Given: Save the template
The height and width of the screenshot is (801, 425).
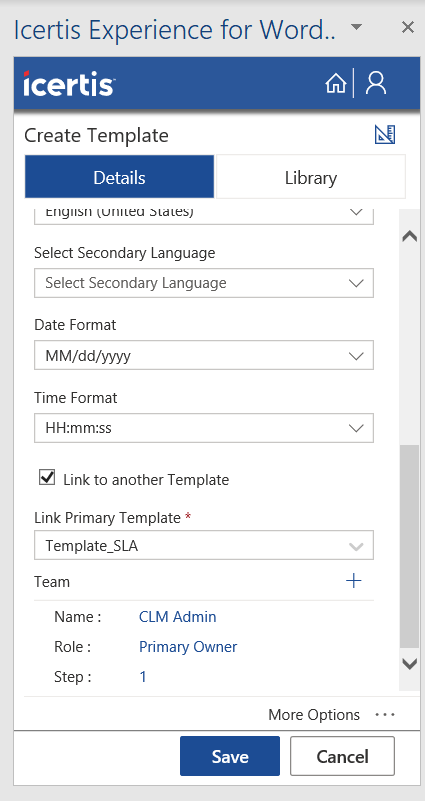Looking at the screenshot, I should tap(230, 756).
